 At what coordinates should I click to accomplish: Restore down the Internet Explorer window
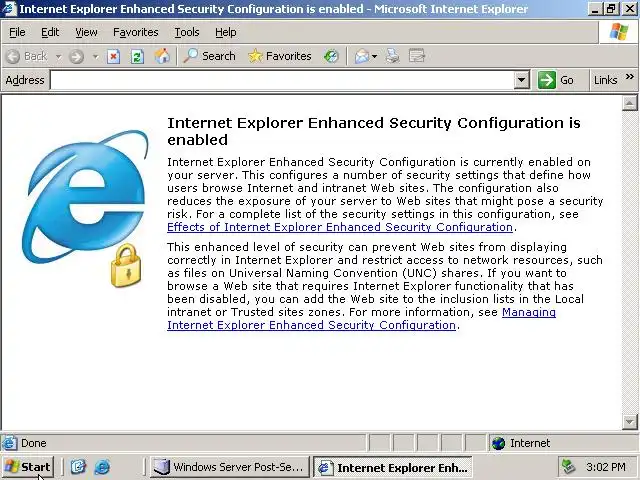[x=611, y=9]
